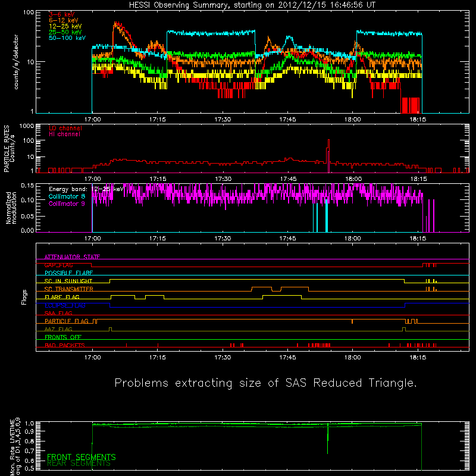476x476 pixels.
Task: Click the HESSI Observing Summary title text
Action: (x=252, y=5)
